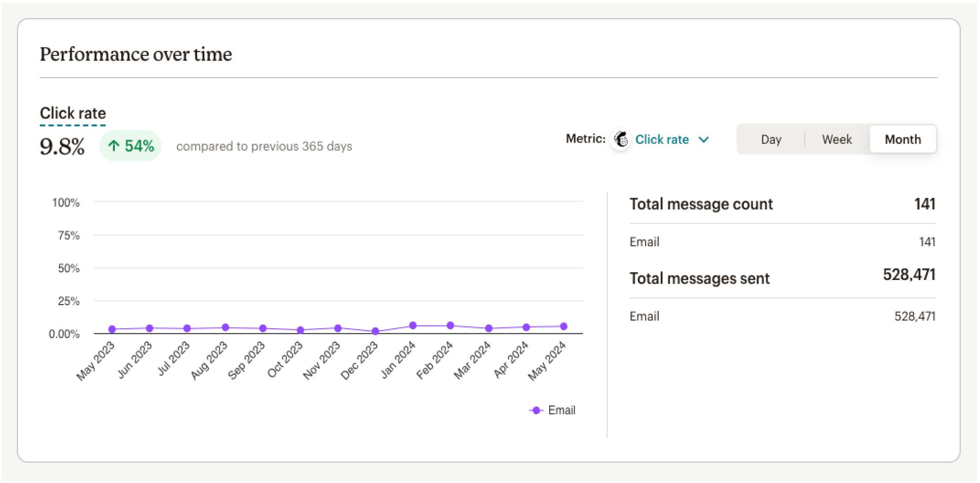
Task: Select the Month view toggle
Action: (902, 140)
